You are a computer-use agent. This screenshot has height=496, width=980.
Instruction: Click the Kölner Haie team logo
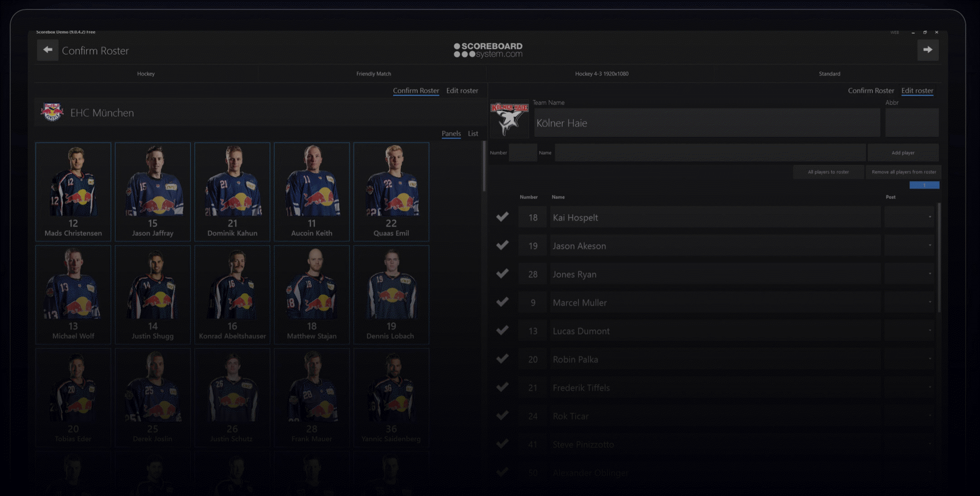tap(509, 119)
